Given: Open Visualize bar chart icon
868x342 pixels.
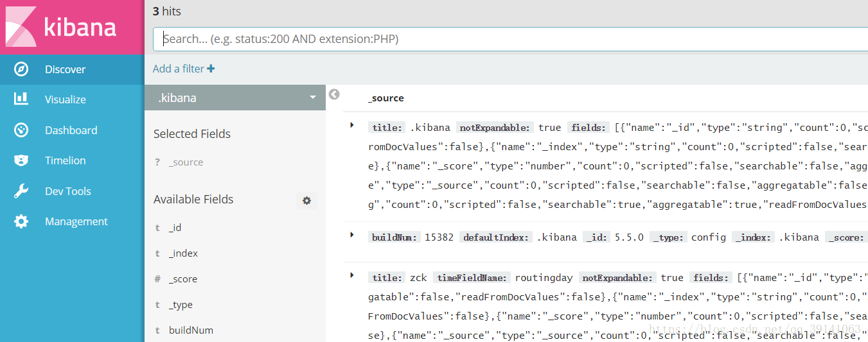Looking at the screenshot, I should pos(21,99).
